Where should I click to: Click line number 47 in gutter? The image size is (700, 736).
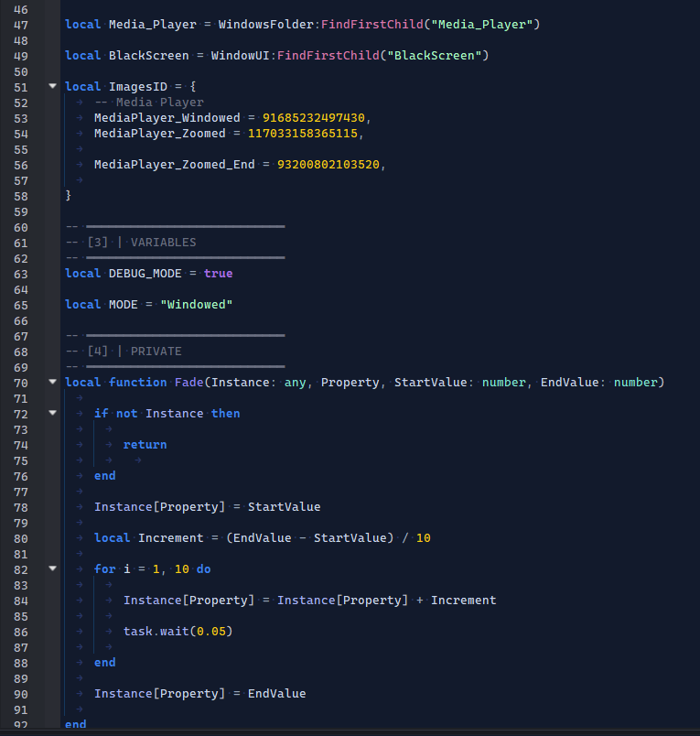pos(21,25)
